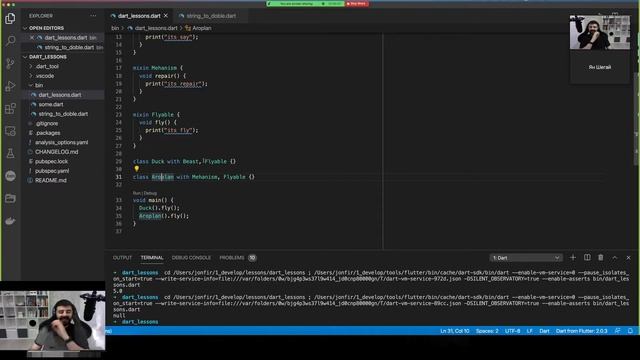
Task: Open CHANGELOG.md file
Action: [x=56, y=152]
